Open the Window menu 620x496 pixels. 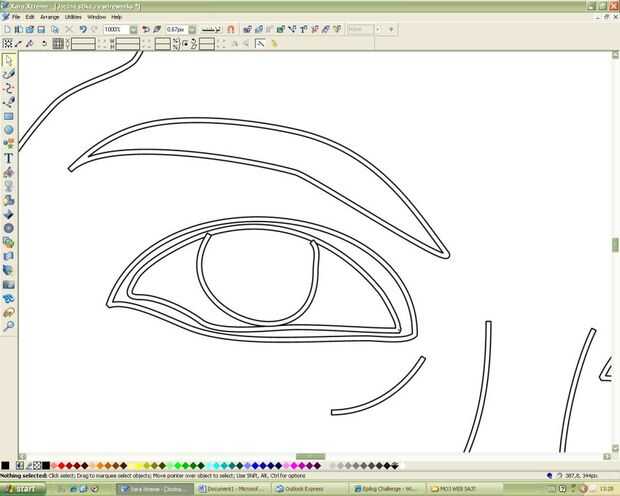pyautogui.click(x=96, y=17)
